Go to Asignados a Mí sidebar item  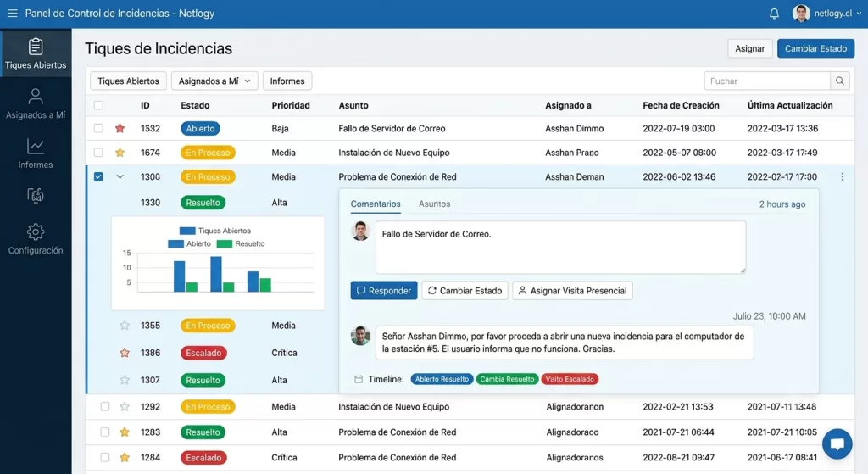36,103
